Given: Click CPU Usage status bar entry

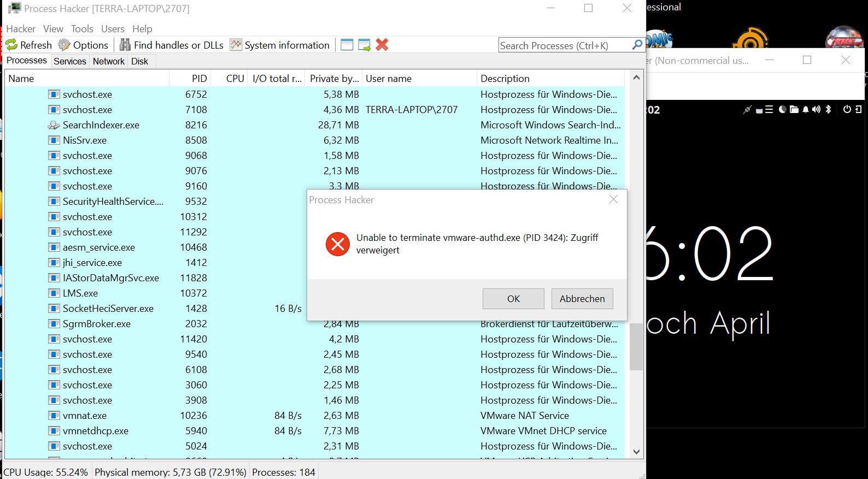Looking at the screenshot, I should pyautogui.click(x=46, y=472).
